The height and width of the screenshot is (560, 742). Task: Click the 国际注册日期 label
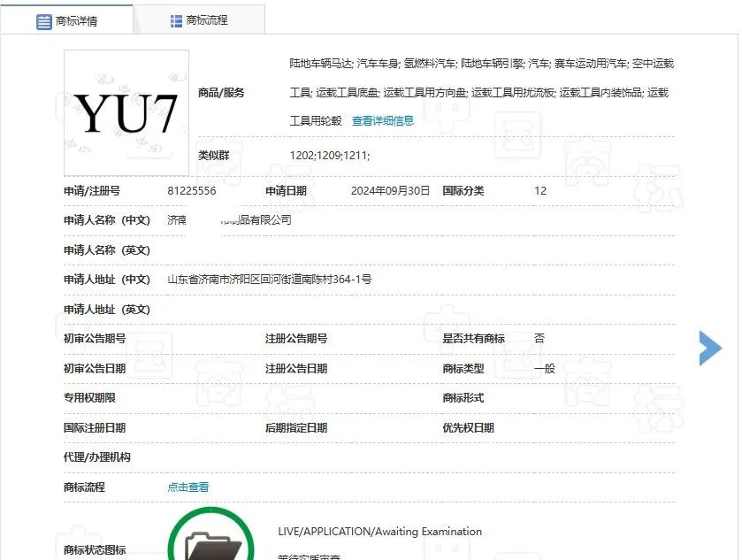95,427
